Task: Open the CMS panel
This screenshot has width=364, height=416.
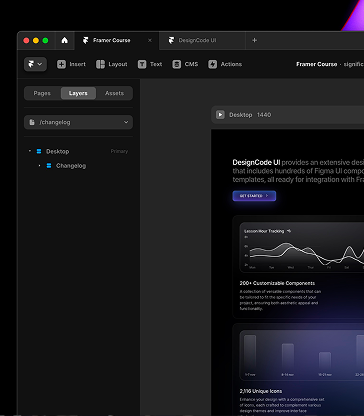Action: pyautogui.click(x=185, y=64)
